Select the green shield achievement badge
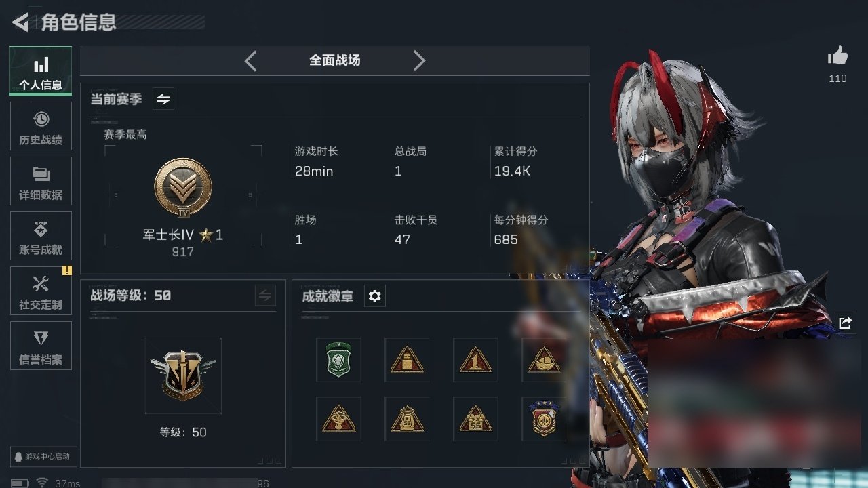Image resolution: width=868 pixels, height=488 pixels. pyautogui.click(x=338, y=360)
